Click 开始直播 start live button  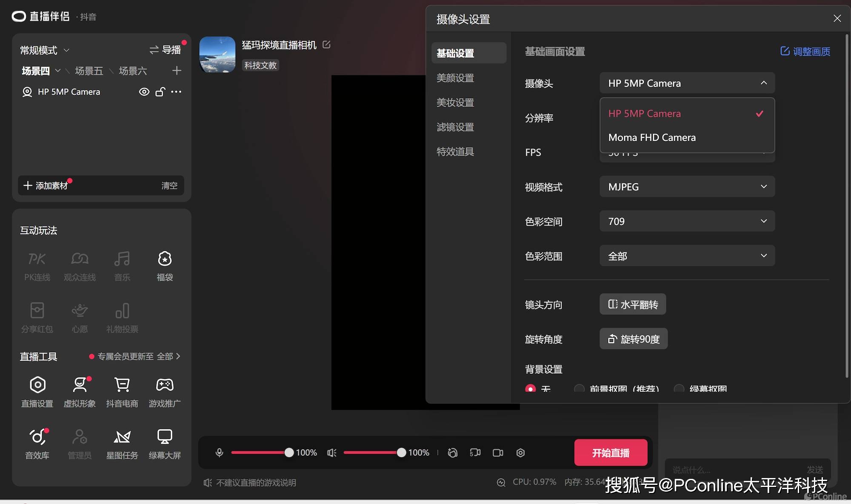pos(611,453)
